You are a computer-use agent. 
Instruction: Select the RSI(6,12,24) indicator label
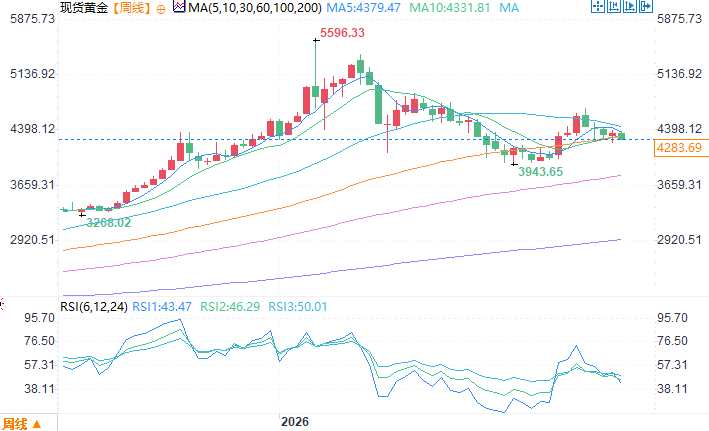(x=94, y=307)
